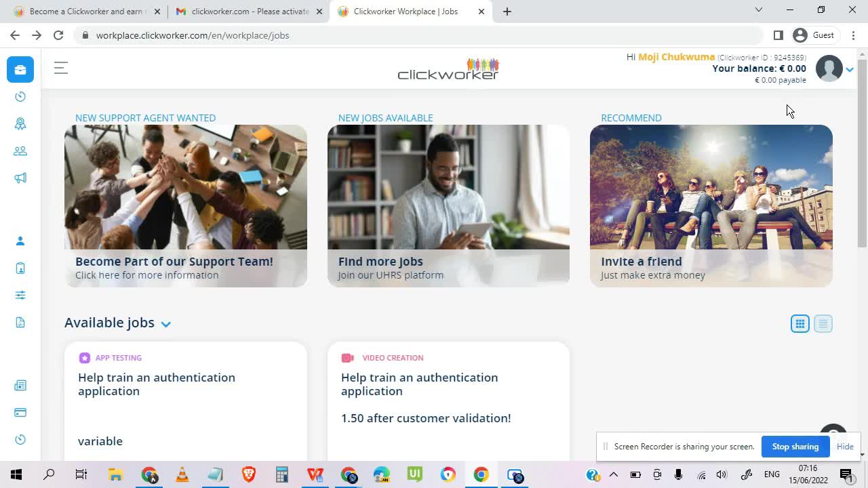Switch to 'Become a Clickworker' browser tab
This screenshot has width=868, height=488.
(86, 12)
